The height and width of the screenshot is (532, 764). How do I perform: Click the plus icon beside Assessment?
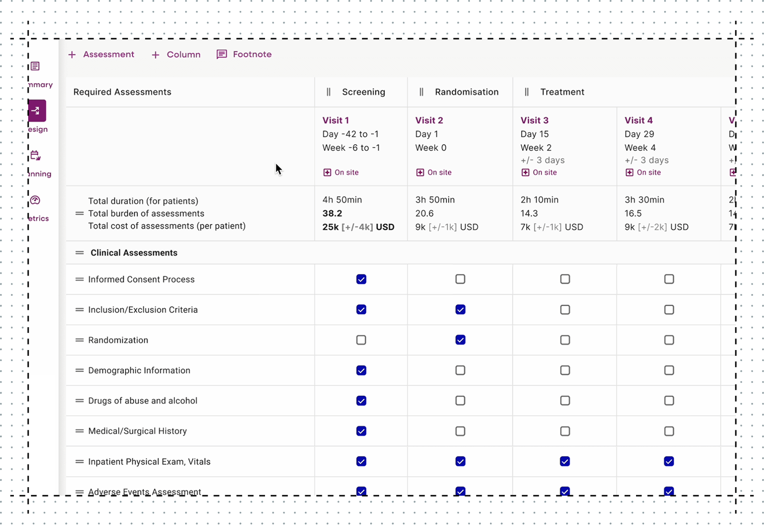[x=72, y=54]
